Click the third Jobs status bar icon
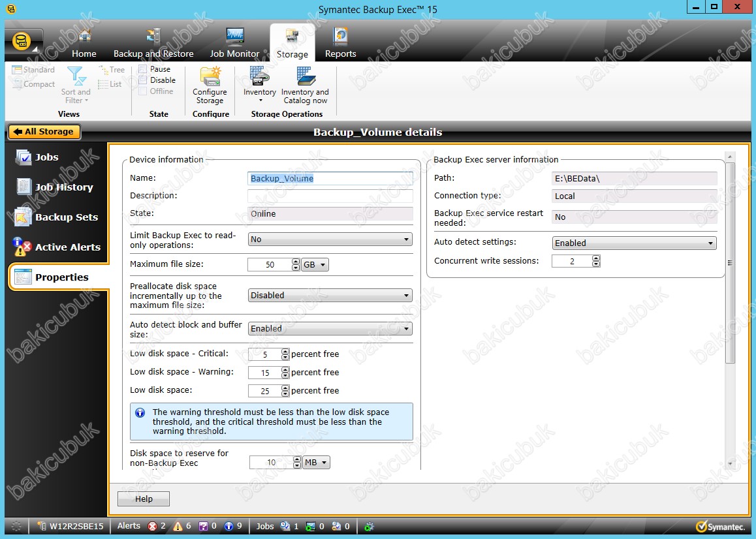The width and height of the screenshot is (756, 539). [336, 526]
